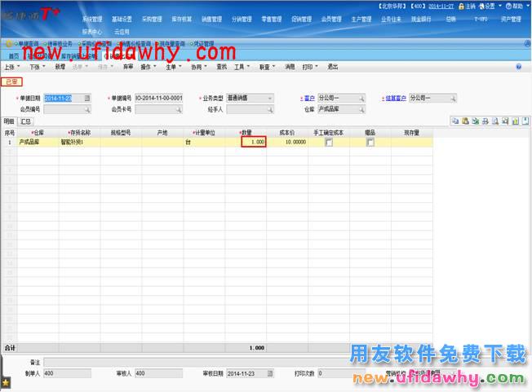Click the cost price cell '10.00000'
This screenshot has width=532, height=392.
pos(287,142)
